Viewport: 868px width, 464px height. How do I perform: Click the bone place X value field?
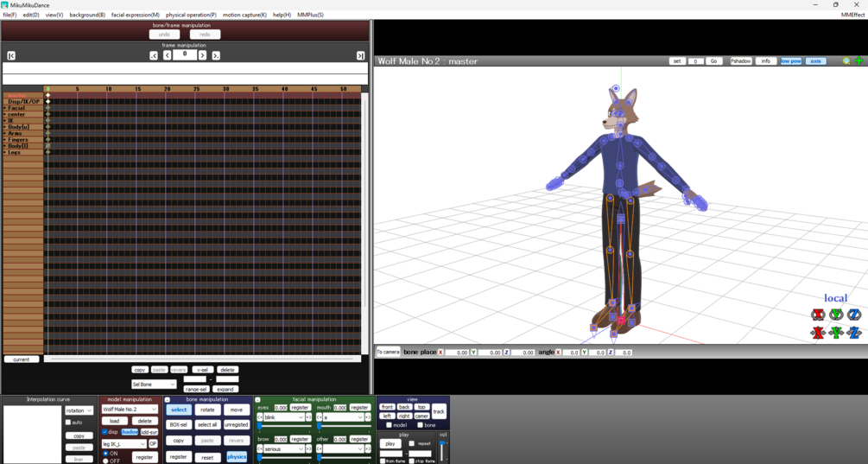tap(457, 353)
